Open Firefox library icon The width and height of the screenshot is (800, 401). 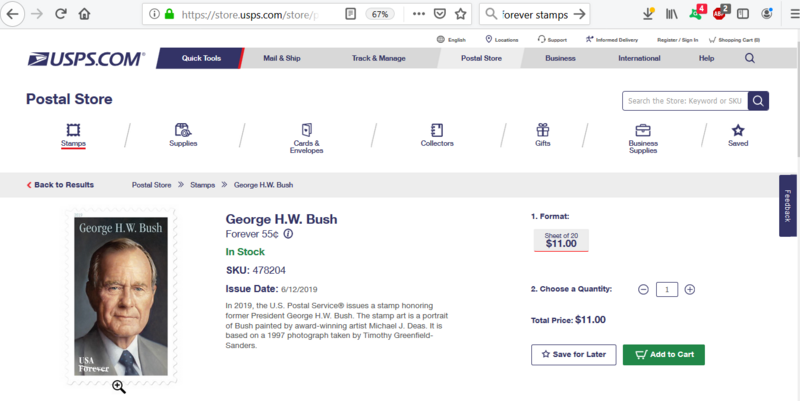[671, 14]
